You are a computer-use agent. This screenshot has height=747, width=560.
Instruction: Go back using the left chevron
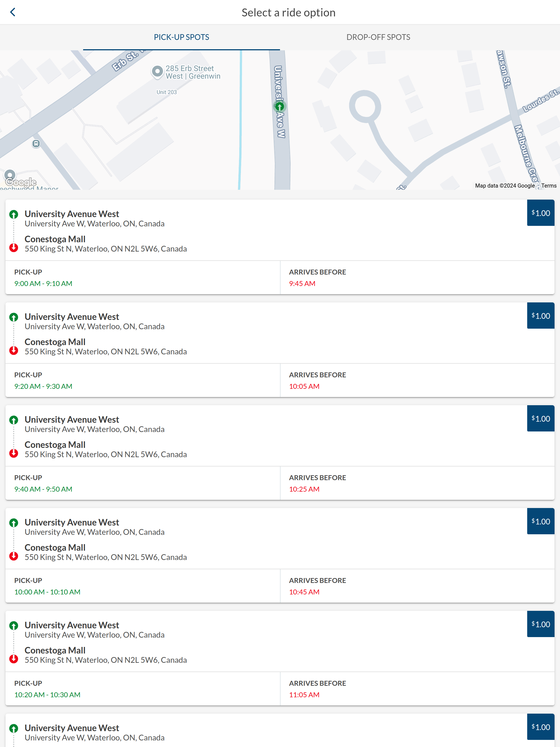point(13,12)
